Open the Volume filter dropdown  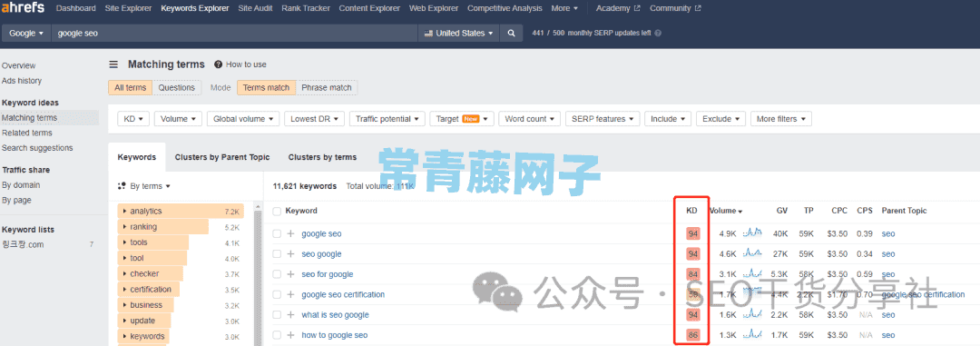coord(178,119)
